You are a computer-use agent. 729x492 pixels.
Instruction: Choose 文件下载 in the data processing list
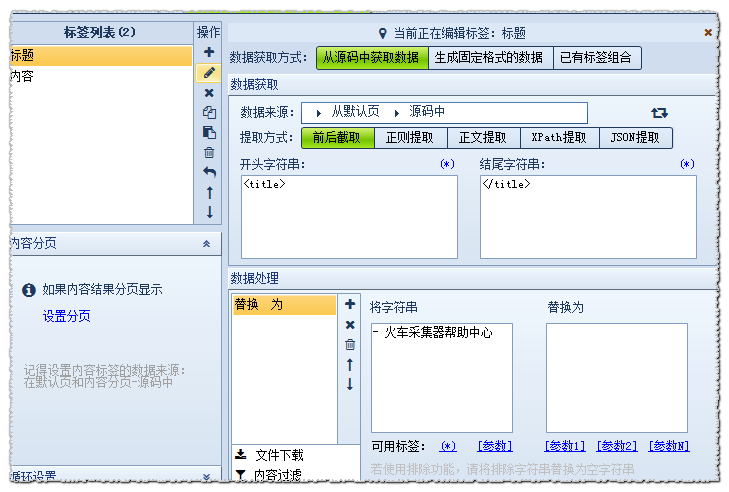(x=277, y=455)
